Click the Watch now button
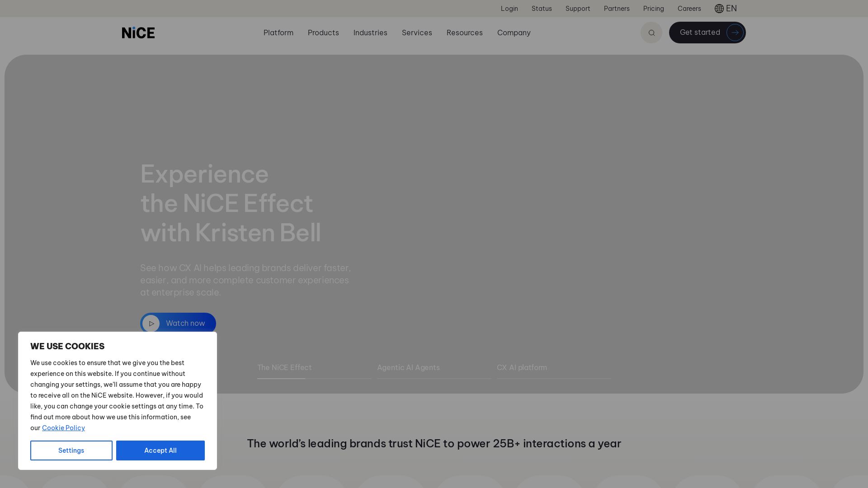The height and width of the screenshot is (488, 868). point(178,324)
